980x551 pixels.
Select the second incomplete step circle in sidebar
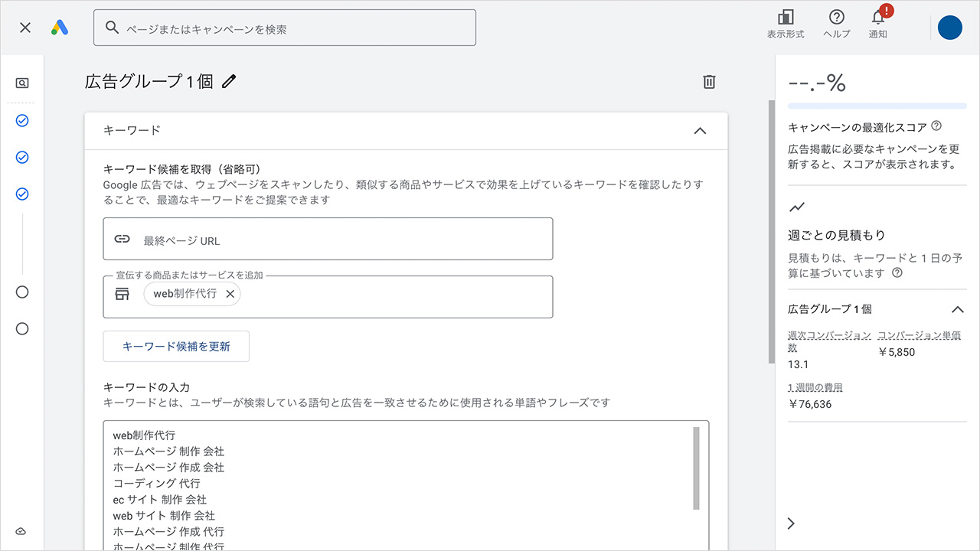[21, 328]
